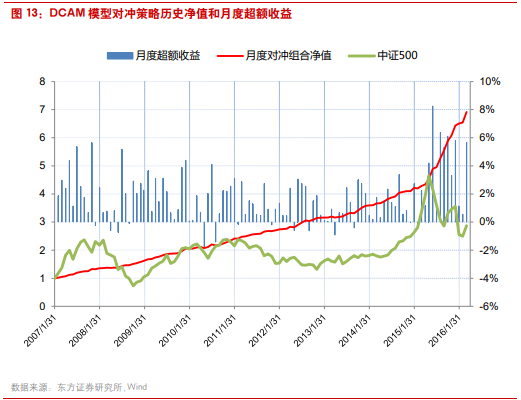This screenshot has height=400, width=521.
Task: Click date label '2010/1/31'
Action: pos(176,330)
